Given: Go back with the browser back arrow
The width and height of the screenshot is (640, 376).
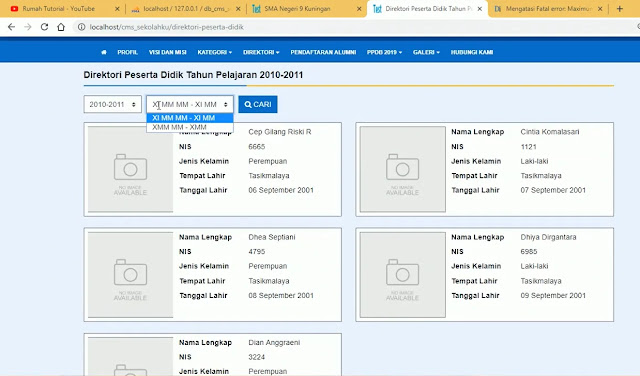Looking at the screenshot, I should tap(11, 27).
